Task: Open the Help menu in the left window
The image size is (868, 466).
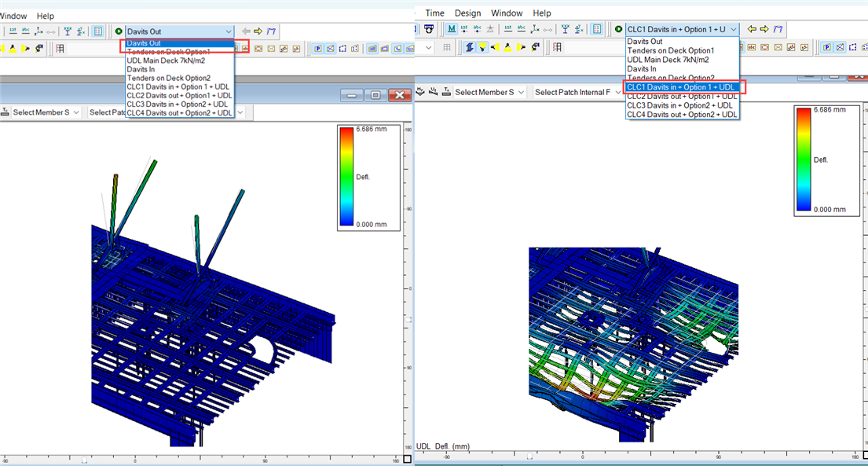Action: click(46, 16)
